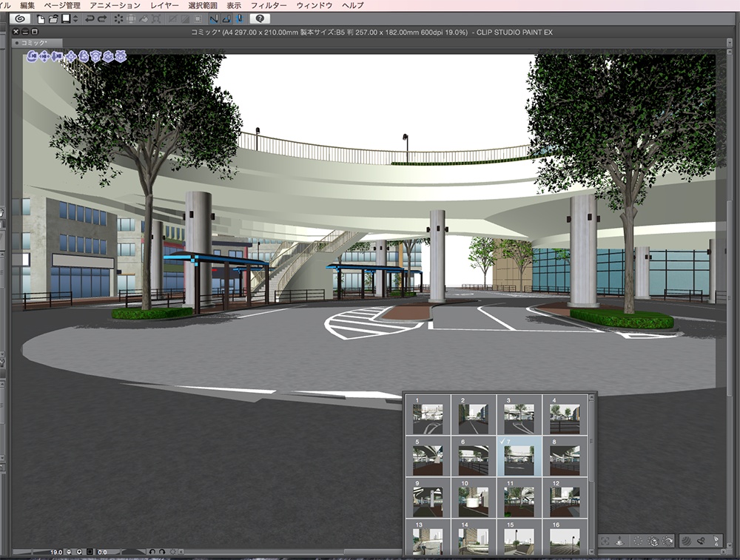Switch to the コミック* canvas tab
The width and height of the screenshot is (740, 560).
point(36,43)
